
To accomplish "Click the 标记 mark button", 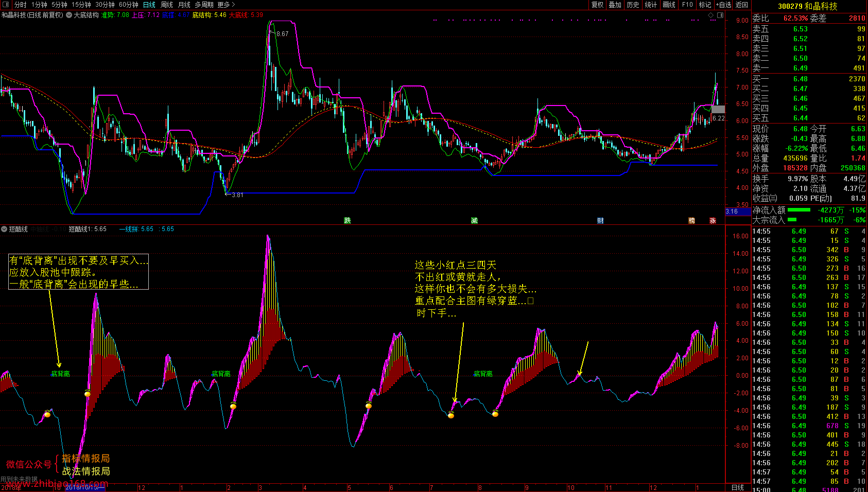I will click(x=705, y=5).
